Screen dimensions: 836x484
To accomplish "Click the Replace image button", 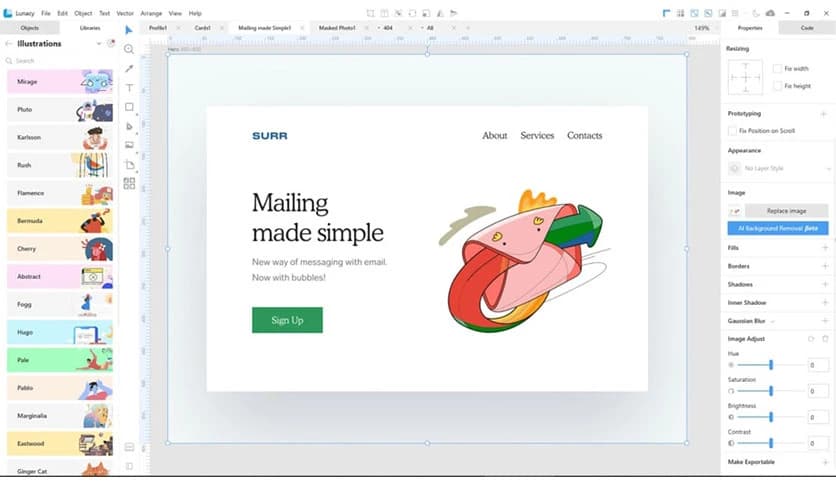I will (786, 211).
